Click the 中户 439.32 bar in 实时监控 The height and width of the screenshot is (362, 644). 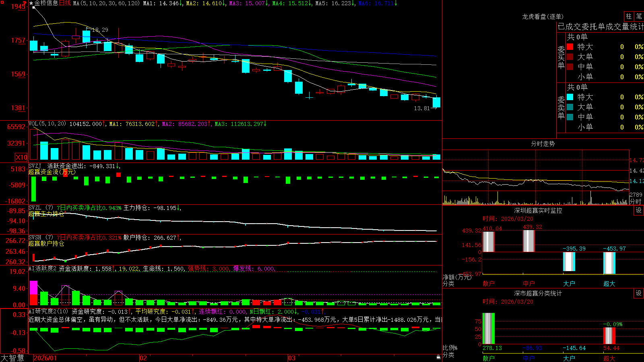click(528, 241)
